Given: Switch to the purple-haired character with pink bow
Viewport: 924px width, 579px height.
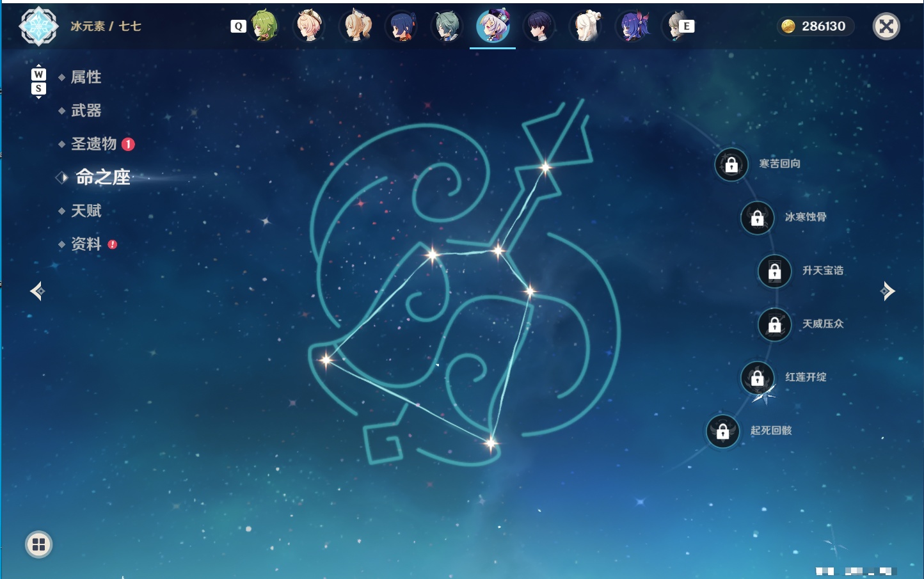Looking at the screenshot, I should [632, 26].
